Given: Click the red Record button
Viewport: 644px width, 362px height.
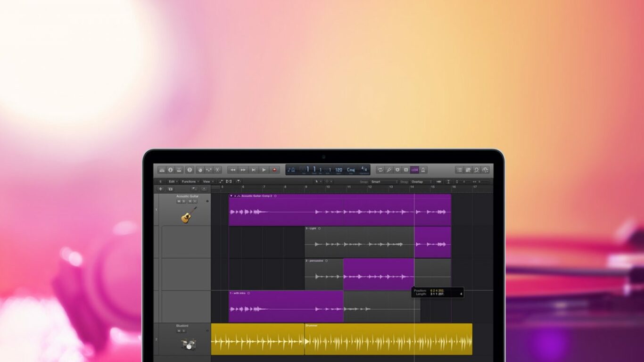Looking at the screenshot, I should 274,170.
